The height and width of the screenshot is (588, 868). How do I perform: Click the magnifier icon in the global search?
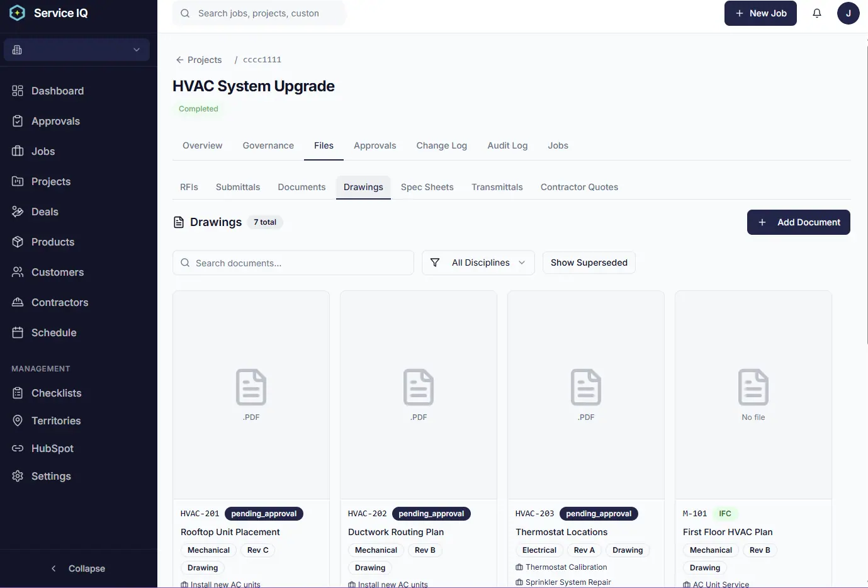coord(185,13)
